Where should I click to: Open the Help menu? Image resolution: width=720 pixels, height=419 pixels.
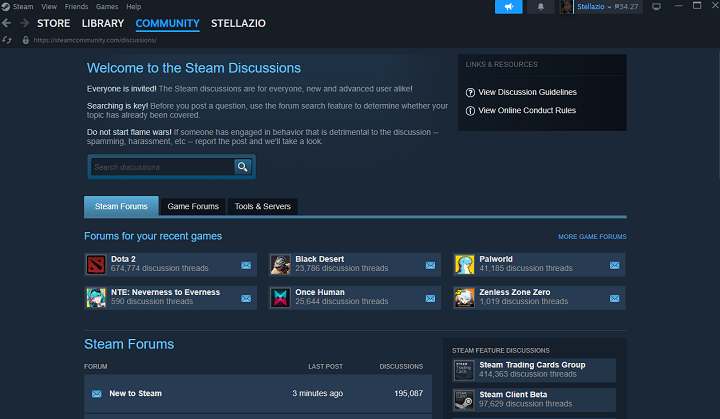(134, 6)
